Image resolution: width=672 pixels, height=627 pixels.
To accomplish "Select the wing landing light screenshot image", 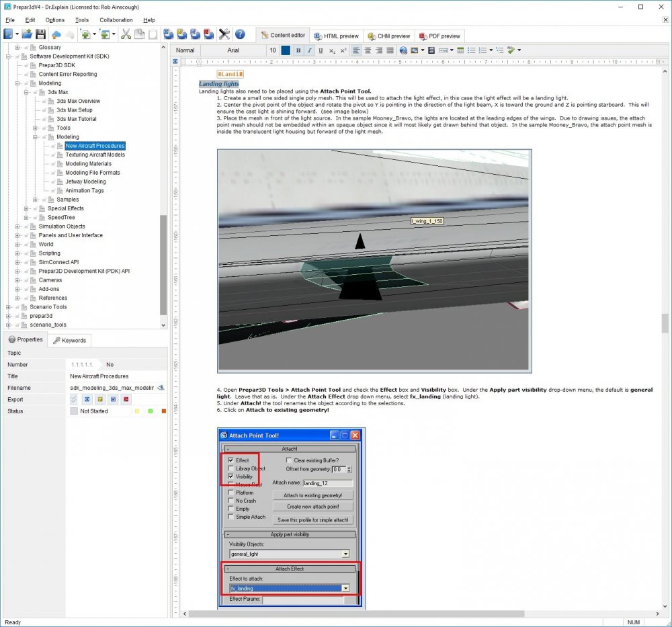I will click(x=374, y=261).
